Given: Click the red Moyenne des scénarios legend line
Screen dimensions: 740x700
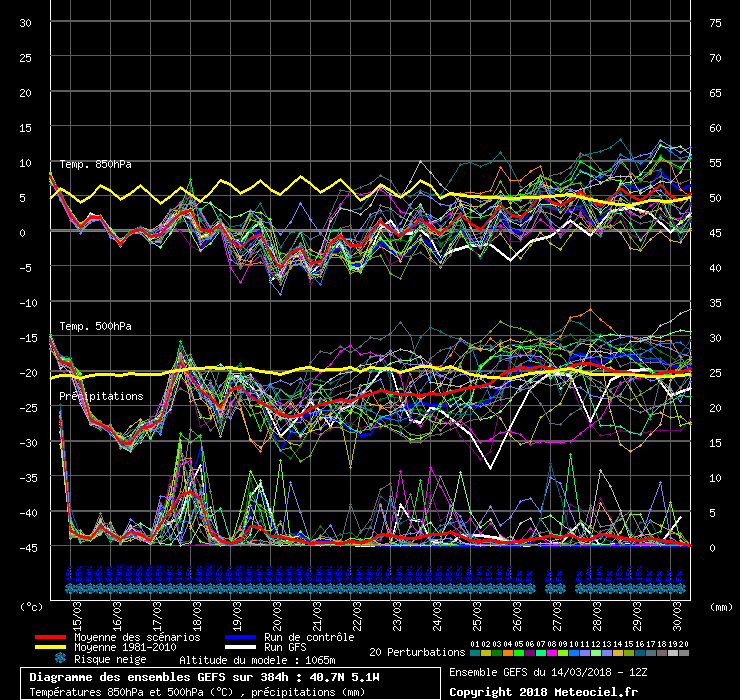Looking at the screenshot, I should pyautogui.click(x=50, y=637).
